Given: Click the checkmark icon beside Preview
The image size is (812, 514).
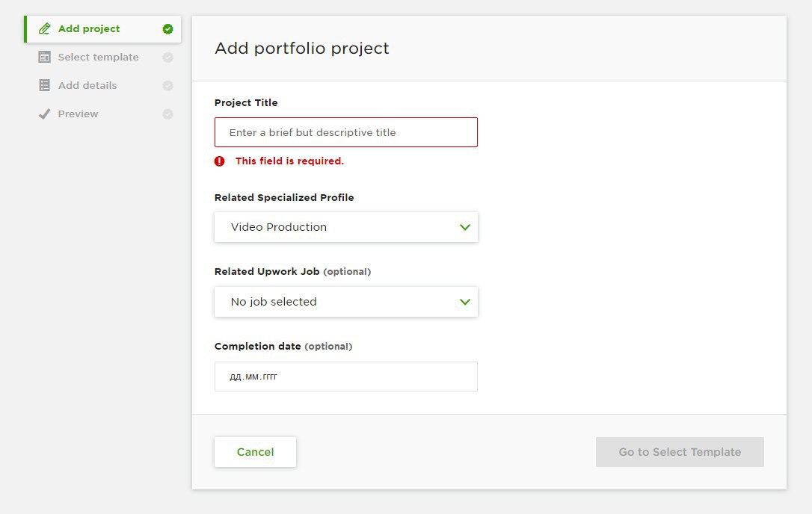Looking at the screenshot, I should (45, 114).
